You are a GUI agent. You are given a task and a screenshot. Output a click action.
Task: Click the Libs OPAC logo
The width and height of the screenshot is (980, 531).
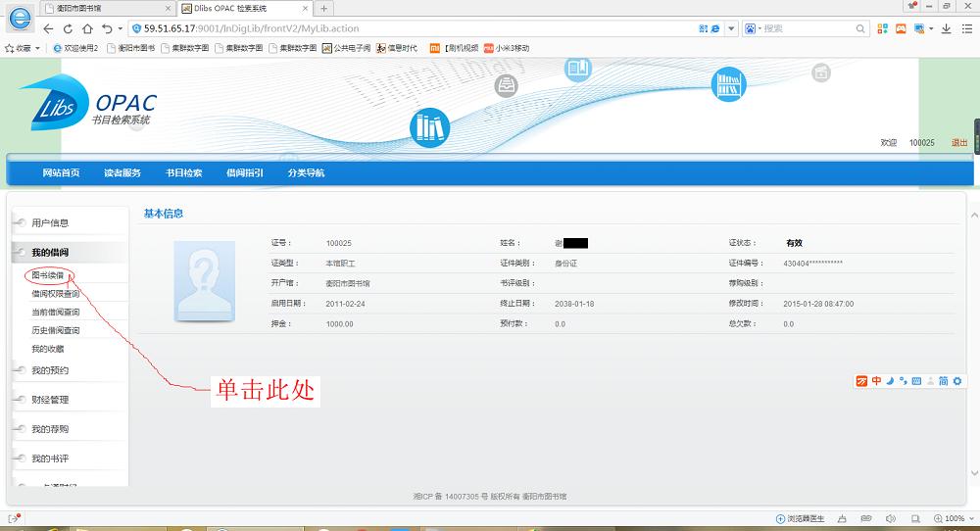coord(89,103)
